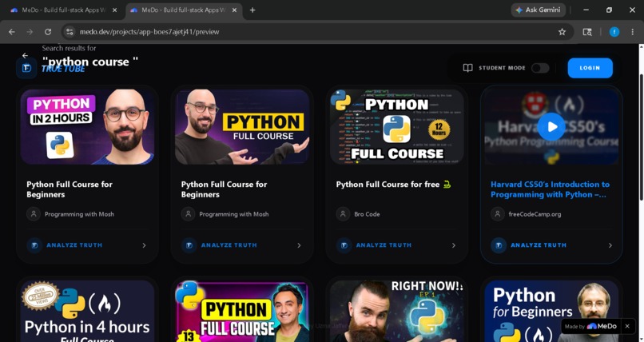
Task: Open the site information icon in the address bar
Action: tap(70, 32)
